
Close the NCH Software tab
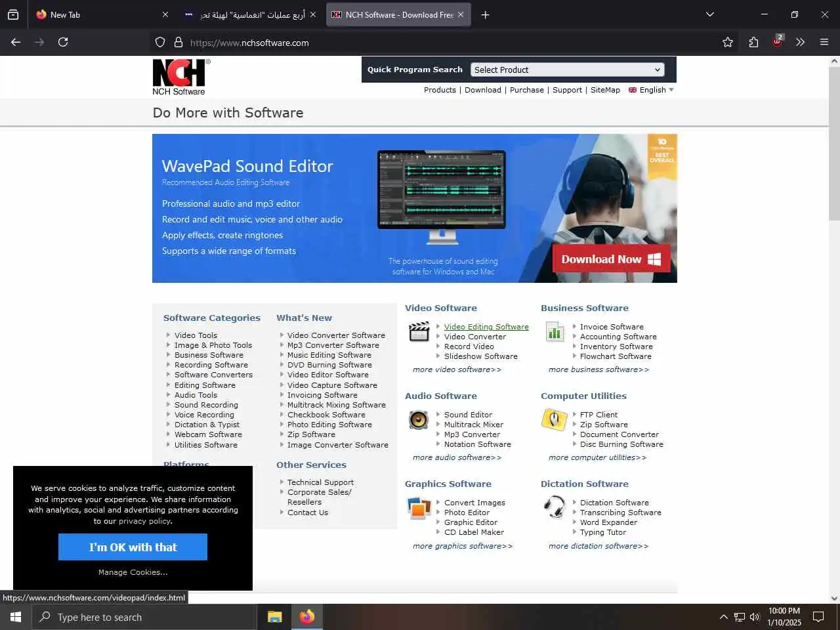(461, 14)
